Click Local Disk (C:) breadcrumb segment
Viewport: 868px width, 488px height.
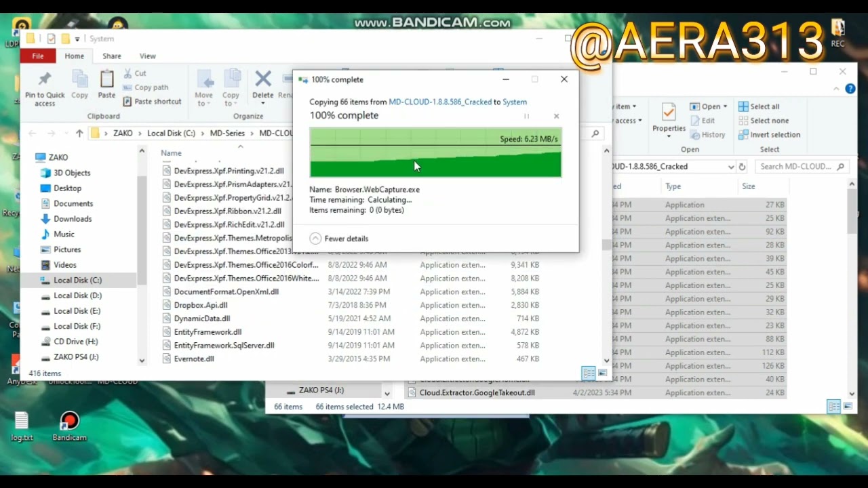coord(171,134)
